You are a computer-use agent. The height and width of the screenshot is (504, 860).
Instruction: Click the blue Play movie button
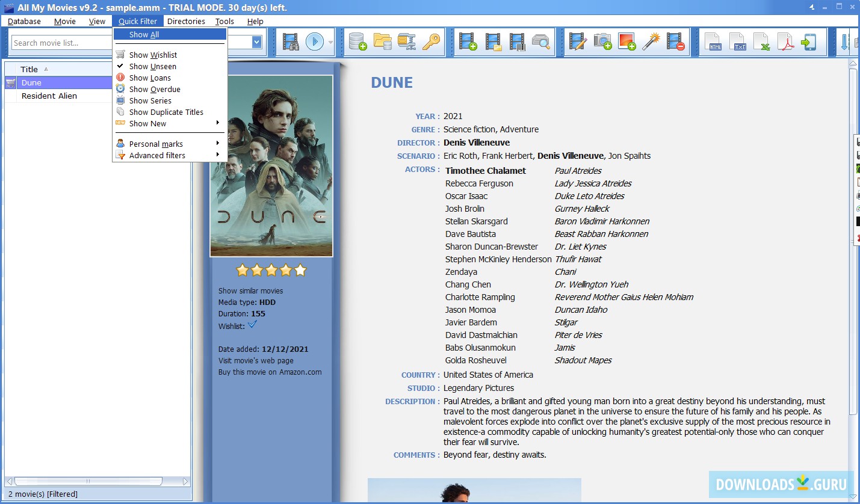[x=315, y=42]
